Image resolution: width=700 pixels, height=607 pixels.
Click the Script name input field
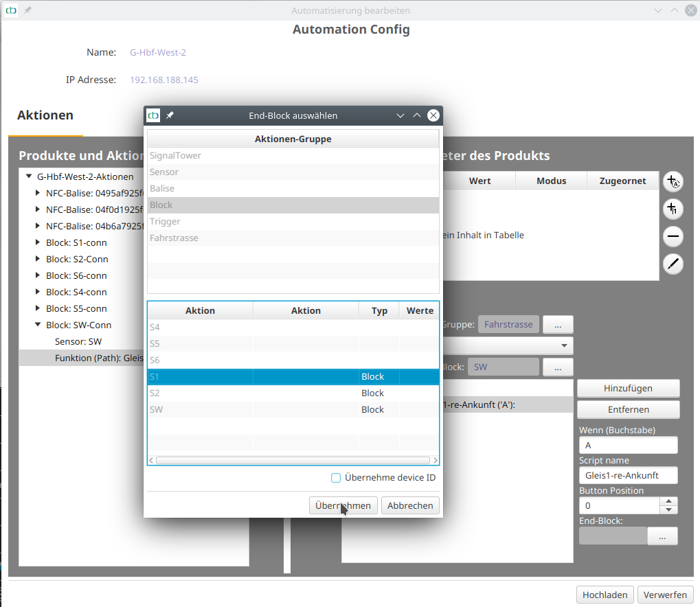[x=628, y=475]
